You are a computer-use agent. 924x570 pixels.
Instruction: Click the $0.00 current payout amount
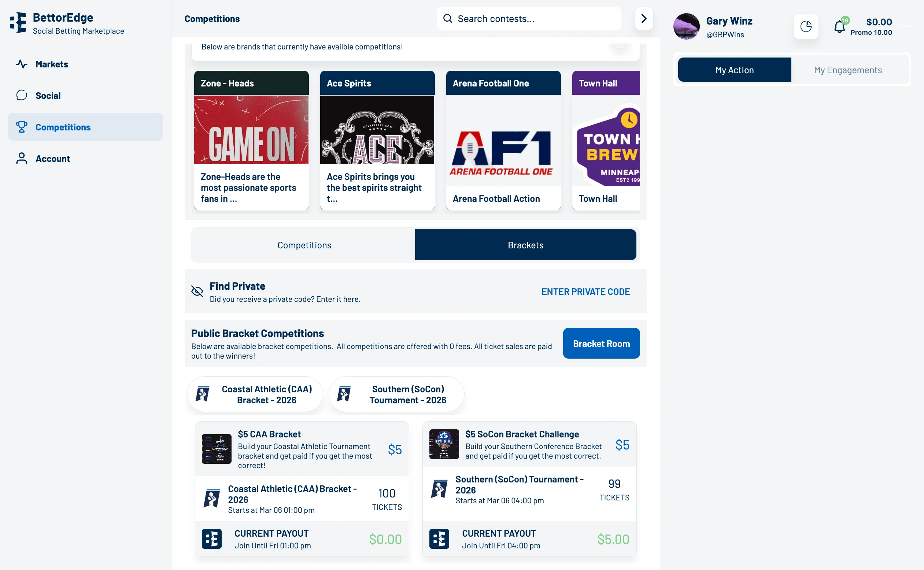coord(385,539)
